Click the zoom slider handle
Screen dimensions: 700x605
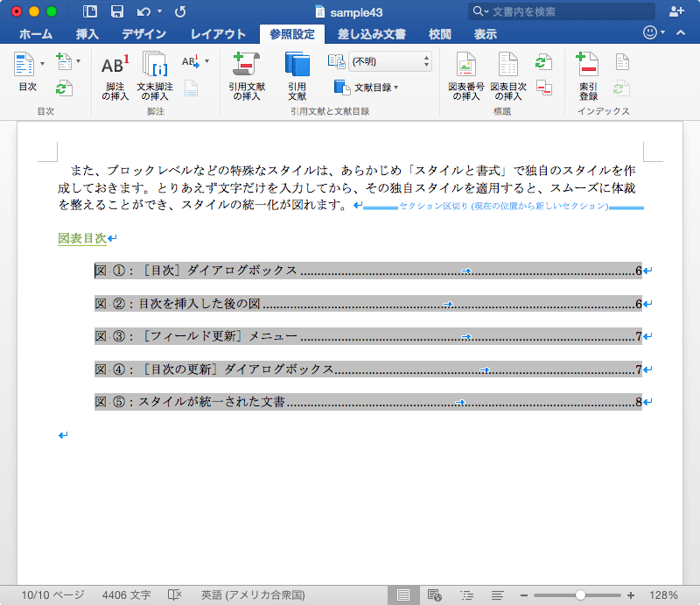pos(580,594)
